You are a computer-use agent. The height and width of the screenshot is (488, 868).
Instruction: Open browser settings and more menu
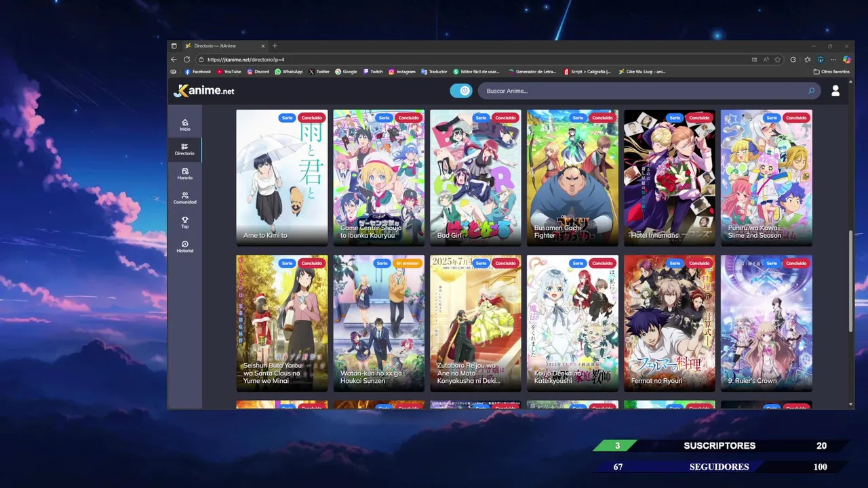pyautogui.click(x=833, y=60)
